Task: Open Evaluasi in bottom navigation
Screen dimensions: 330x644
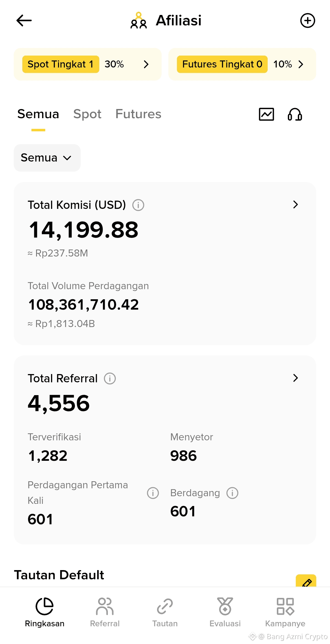Action: [x=225, y=612]
